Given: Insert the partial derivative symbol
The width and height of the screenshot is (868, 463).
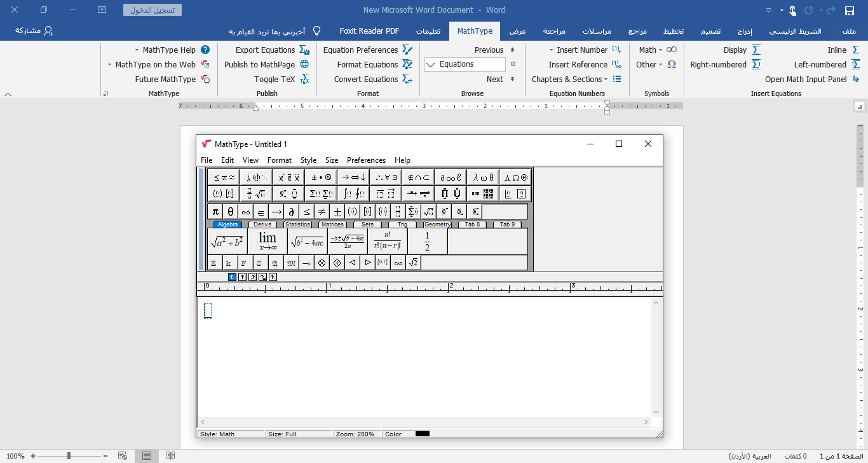Looking at the screenshot, I should pos(292,212).
